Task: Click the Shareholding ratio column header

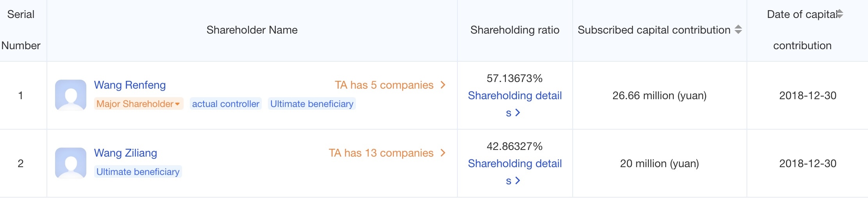Action: pos(514,30)
